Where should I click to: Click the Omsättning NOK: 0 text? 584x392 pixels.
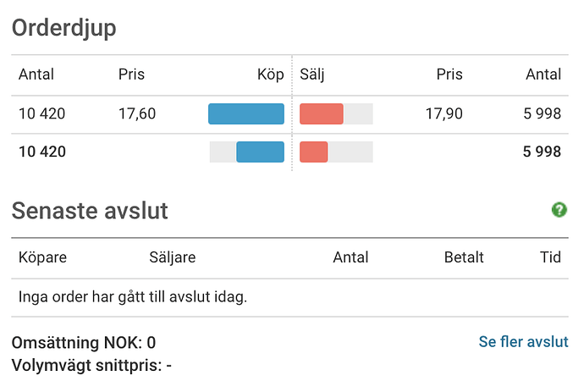(x=84, y=342)
